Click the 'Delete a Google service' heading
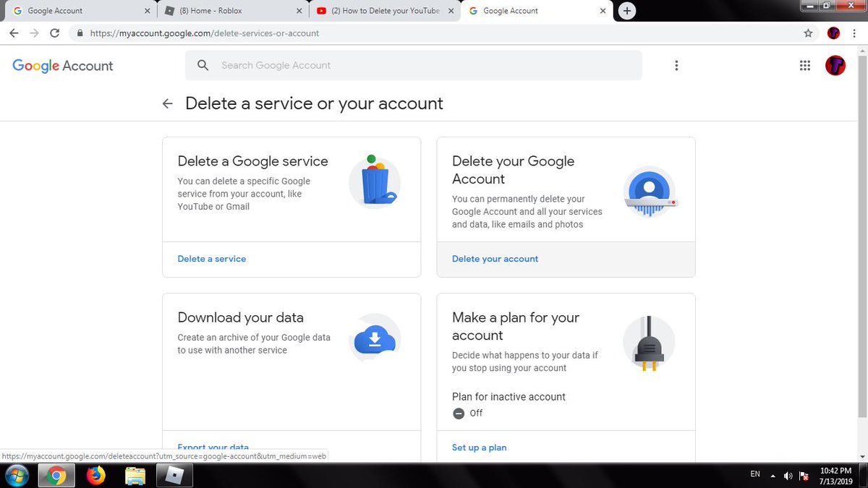Viewport: 868px width, 488px height. coord(253,161)
